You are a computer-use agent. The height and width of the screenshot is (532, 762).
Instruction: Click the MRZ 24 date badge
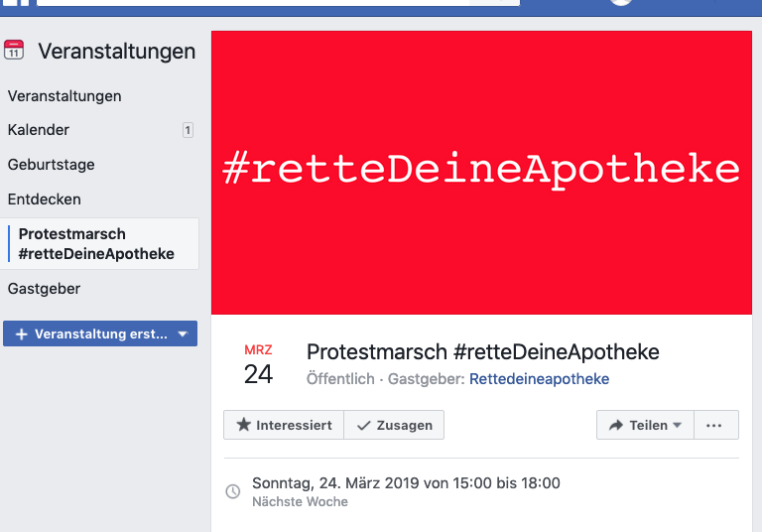click(258, 364)
